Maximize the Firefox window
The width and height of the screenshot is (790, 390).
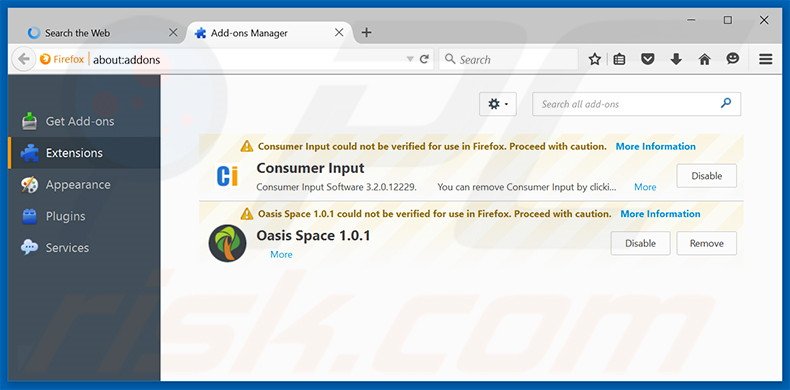[x=728, y=20]
